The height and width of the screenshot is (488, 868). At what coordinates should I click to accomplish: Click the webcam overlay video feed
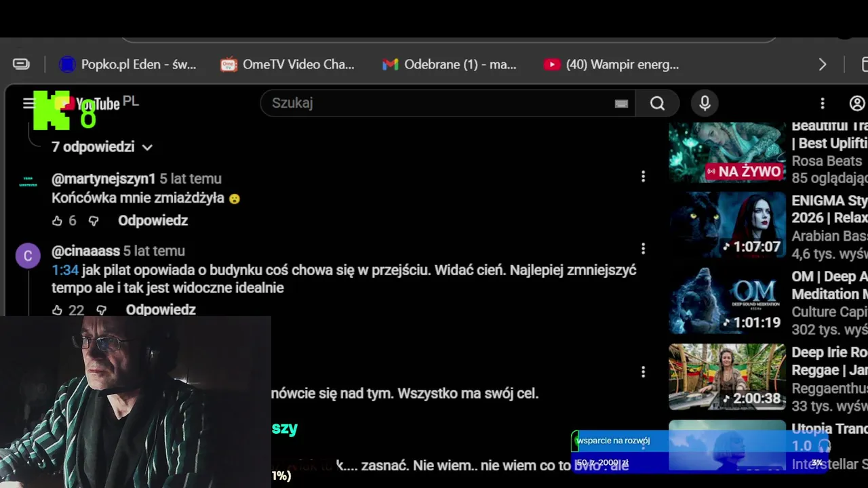click(136, 402)
